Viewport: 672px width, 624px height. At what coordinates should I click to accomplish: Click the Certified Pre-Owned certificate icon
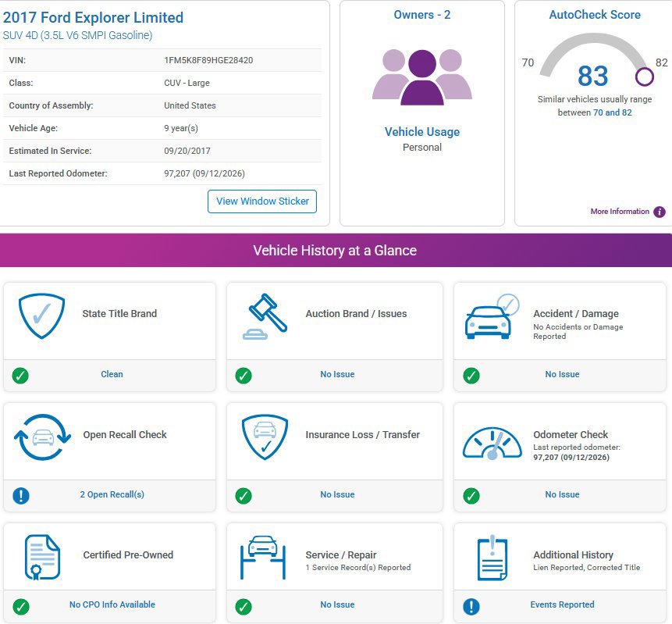click(x=42, y=557)
